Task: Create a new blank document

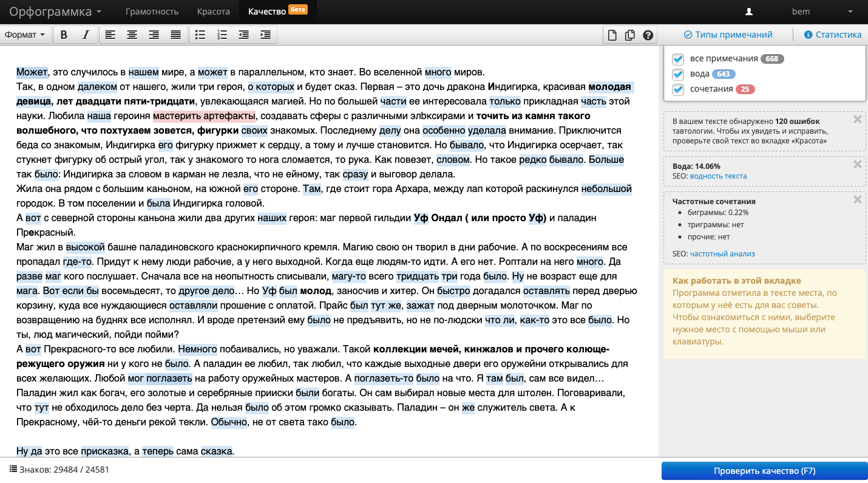Action: tap(612, 35)
